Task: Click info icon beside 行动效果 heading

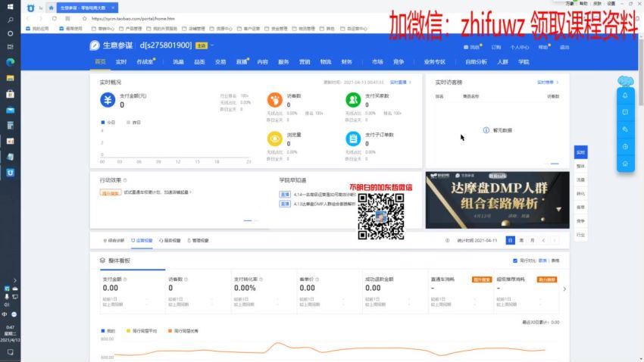Action: pyautogui.click(x=125, y=180)
